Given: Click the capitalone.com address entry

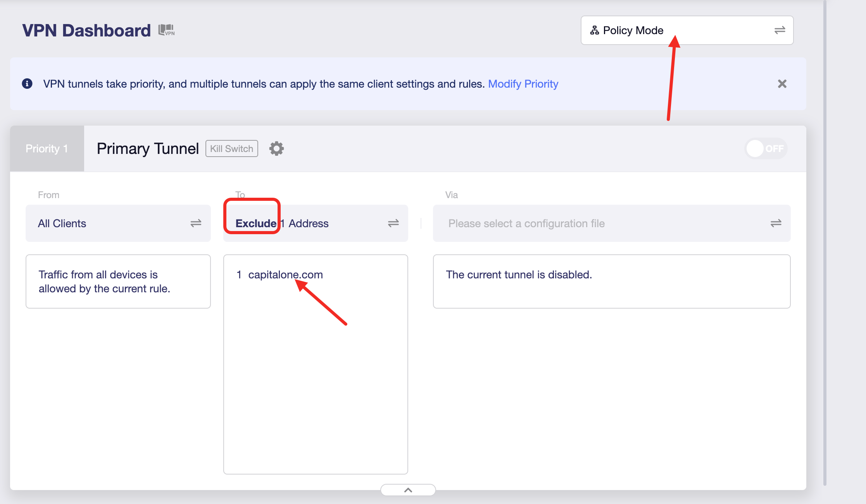Looking at the screenshot, I should [285, 274].
